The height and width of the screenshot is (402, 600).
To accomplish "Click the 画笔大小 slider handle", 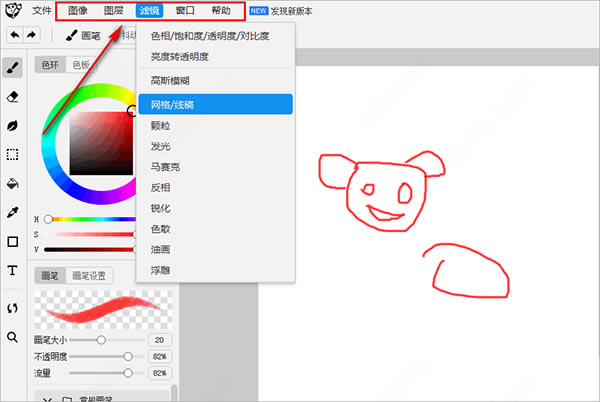I will pos(101,340).
